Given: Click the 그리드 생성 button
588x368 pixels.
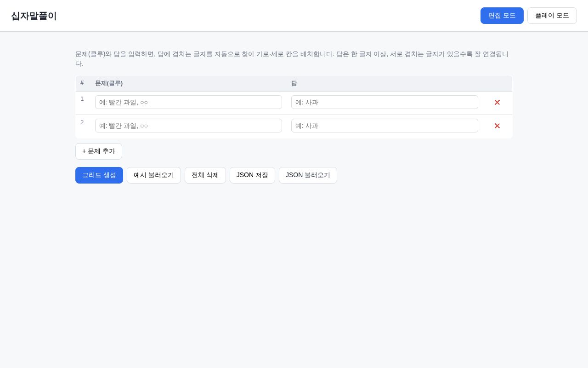Looking at the screenshot, I should click(99, 175).
